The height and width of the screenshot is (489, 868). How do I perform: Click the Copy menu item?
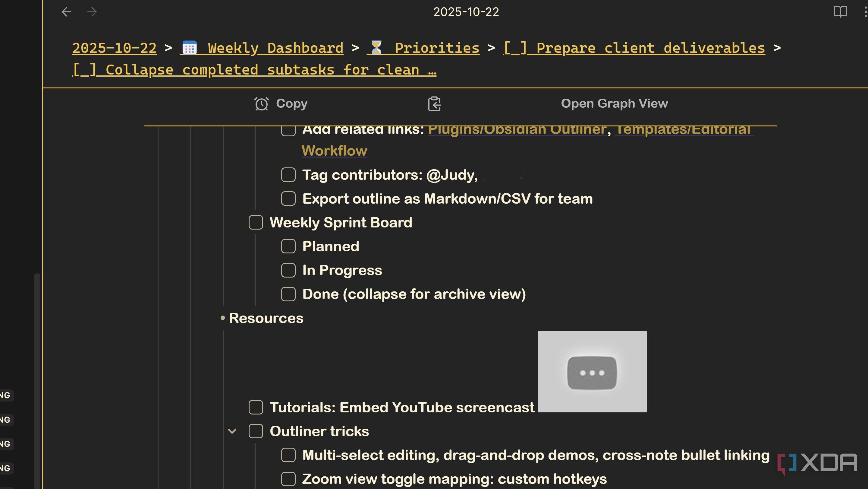point(291,103)
